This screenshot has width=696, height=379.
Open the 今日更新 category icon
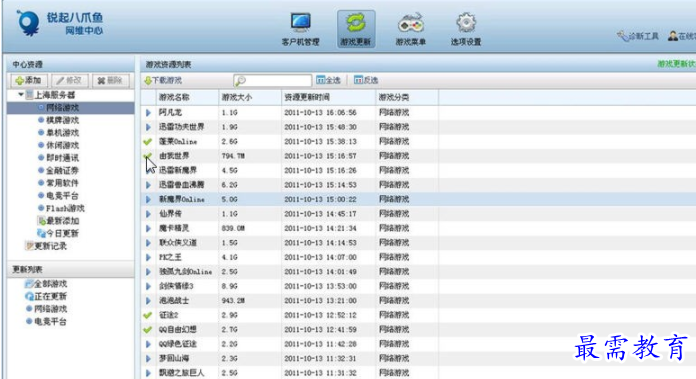pos(41,233)
